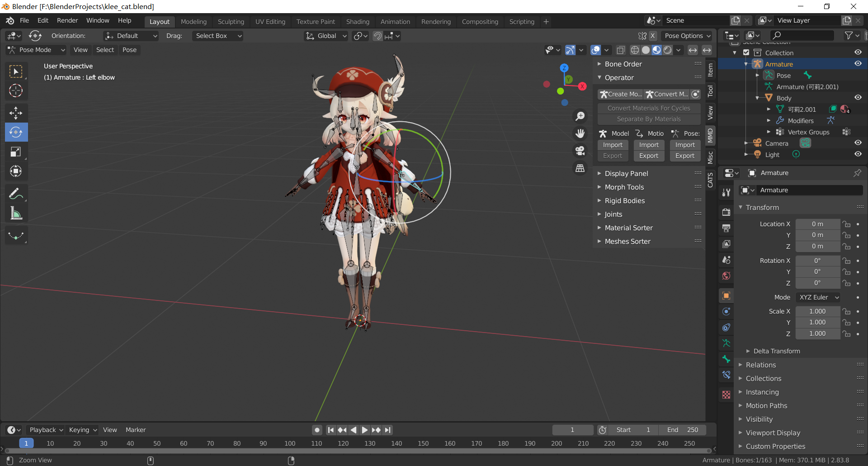Open the Pose Mode dropdown

point(36,50)
